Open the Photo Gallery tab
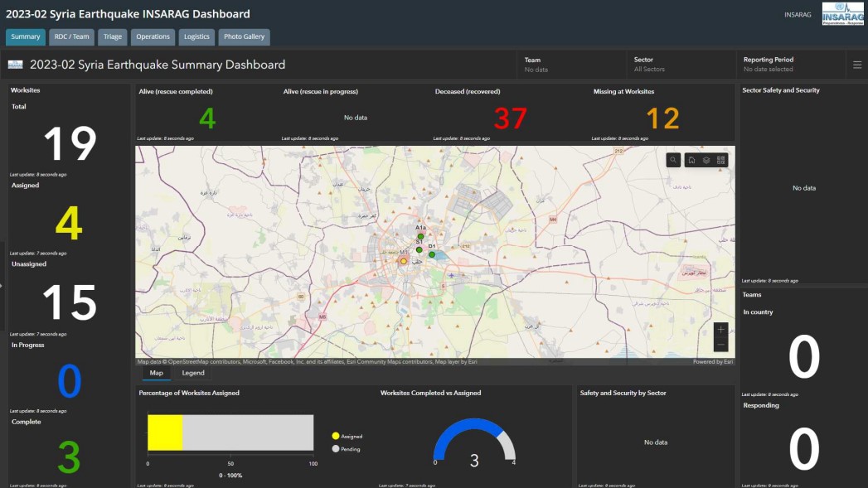The image size is (868, 488). tap(244, 37)
